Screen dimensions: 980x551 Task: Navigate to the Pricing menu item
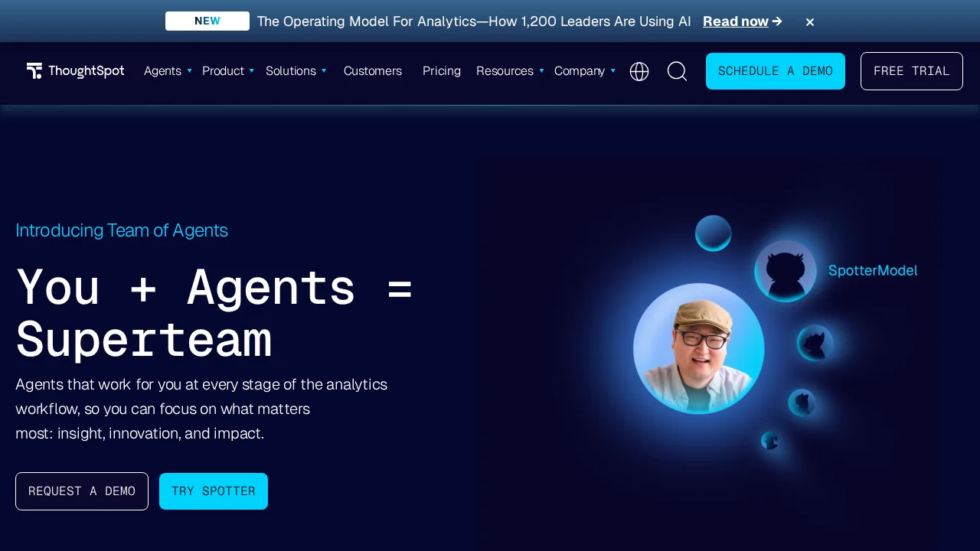point(442,71)
